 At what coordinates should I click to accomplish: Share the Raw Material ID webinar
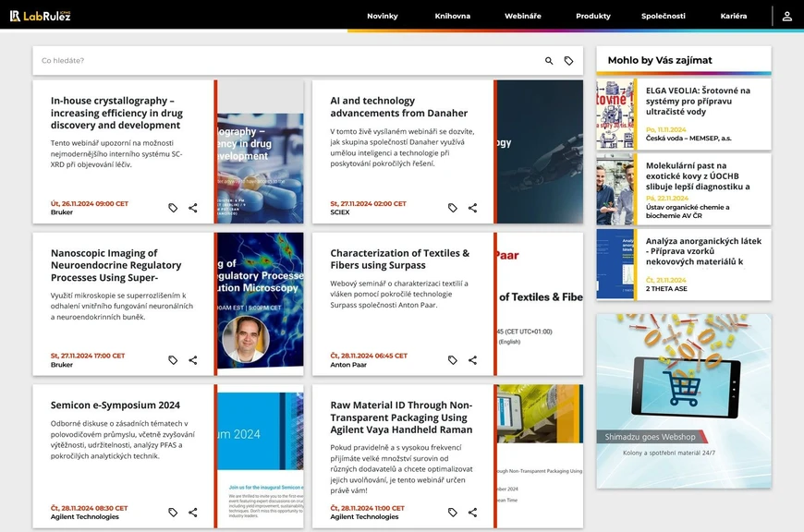[472, 512]
